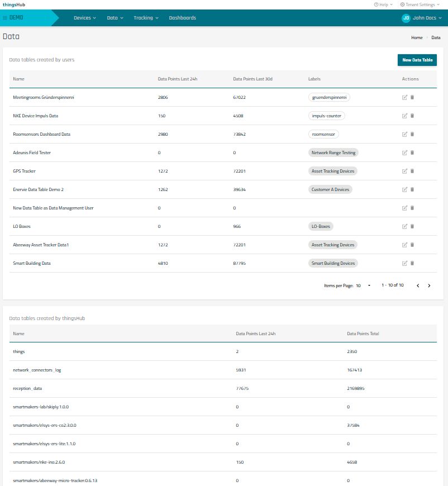The image size is (448, 486).
Task: Open Items per Page dropdown
Action: [363, 285]
